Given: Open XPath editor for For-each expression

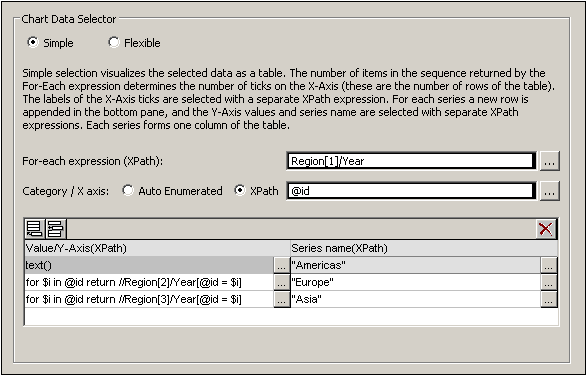Looking at the screenshot, I should (550, 161).
